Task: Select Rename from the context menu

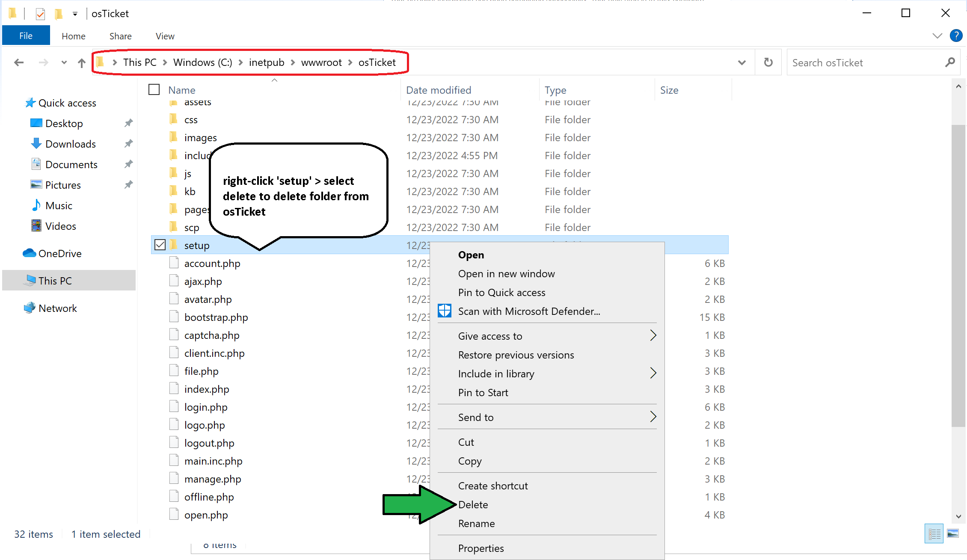Action: tap(547, 523)
